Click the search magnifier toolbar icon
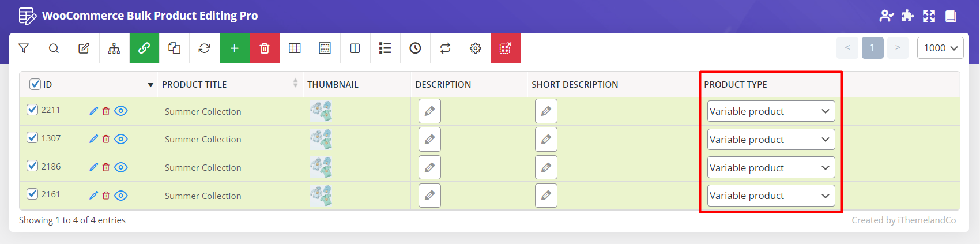 pyautogui.click(x=54, y=48)
